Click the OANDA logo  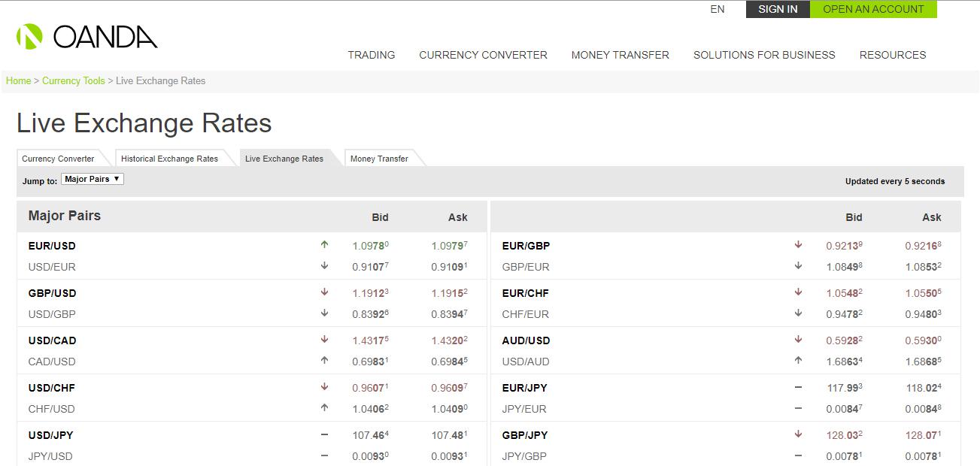click(86, 36)
